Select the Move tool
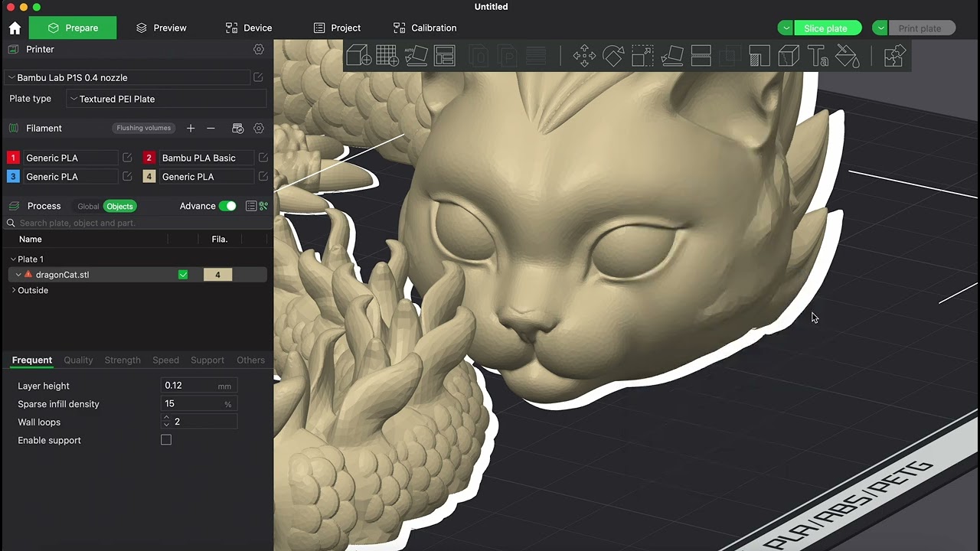980x551 pixels. pos(584,56)
